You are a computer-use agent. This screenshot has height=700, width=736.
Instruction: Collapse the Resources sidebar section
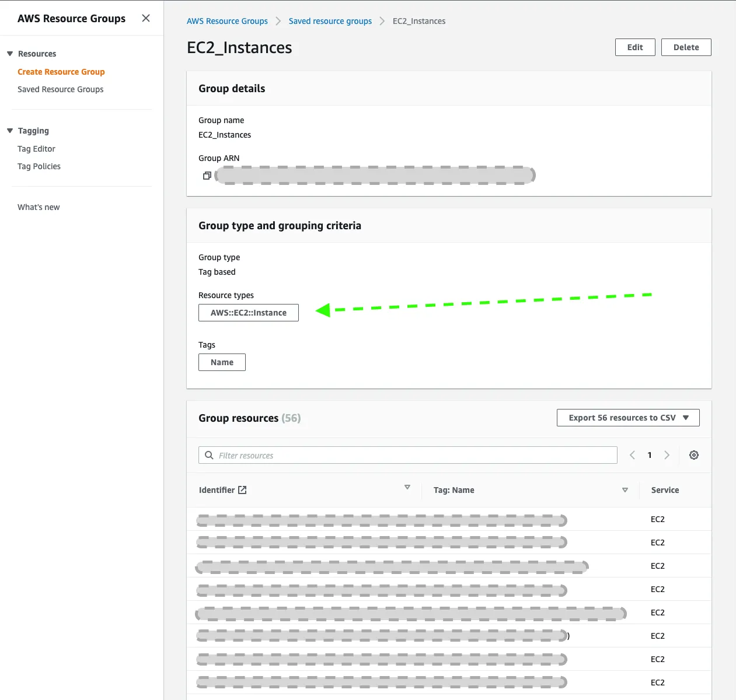click(x=10, y=54)
